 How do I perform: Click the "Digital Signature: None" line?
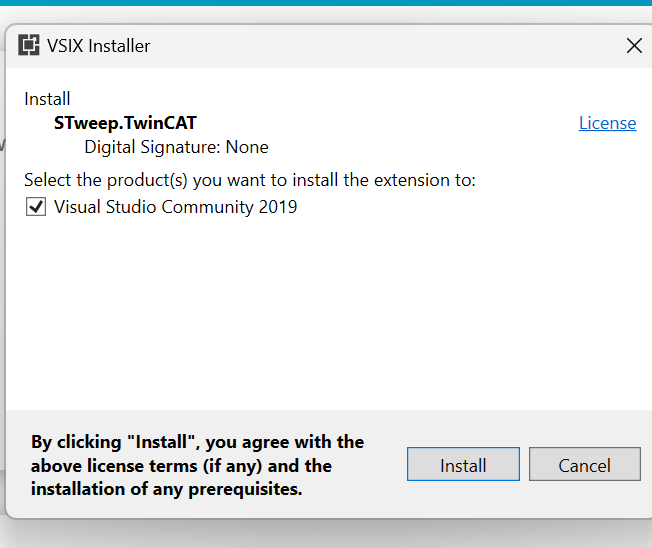click(x=176, y=147)
